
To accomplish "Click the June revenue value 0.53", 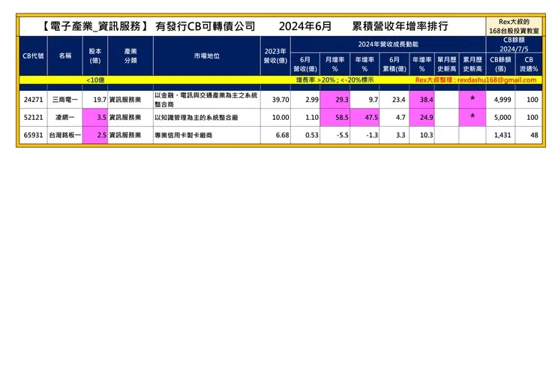I will pyautogui.click(x=312, y=135).
